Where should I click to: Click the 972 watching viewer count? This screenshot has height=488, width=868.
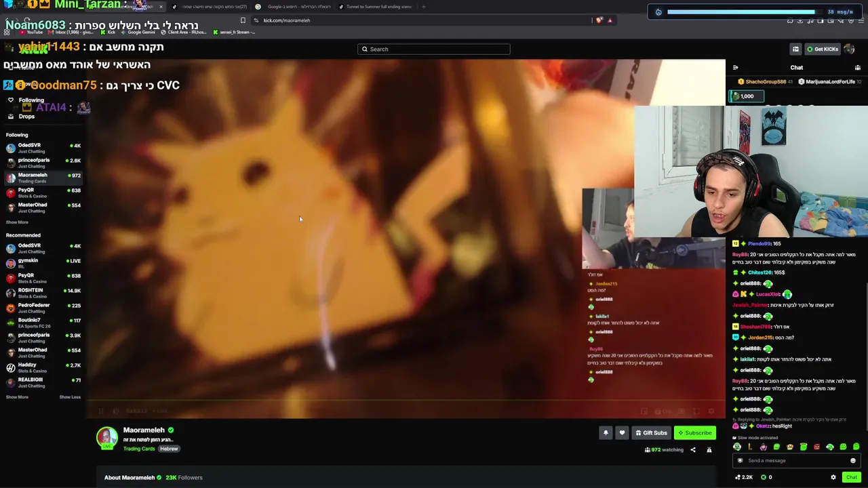coord(664,449)
